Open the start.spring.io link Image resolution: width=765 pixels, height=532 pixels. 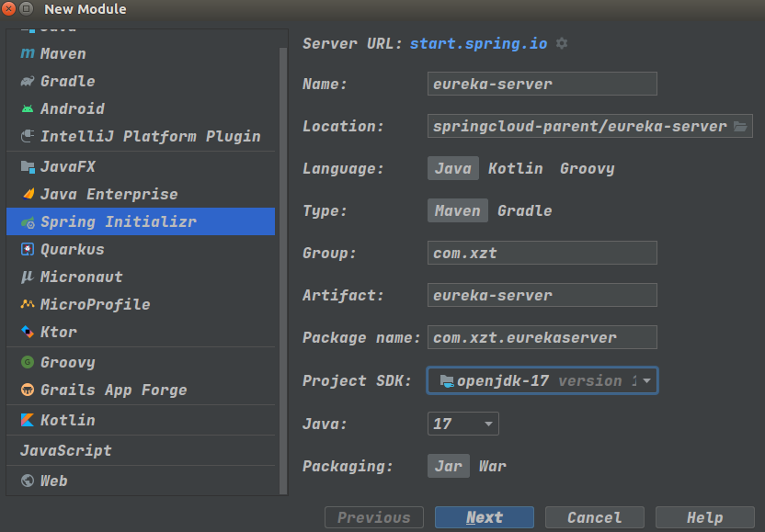478,44
